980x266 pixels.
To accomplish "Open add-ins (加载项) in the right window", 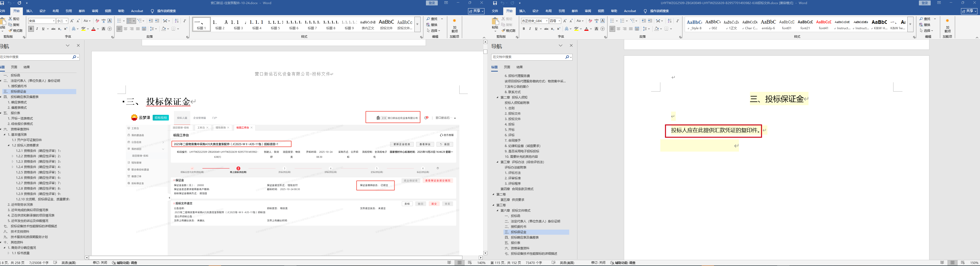I will (x=947, y=26).
